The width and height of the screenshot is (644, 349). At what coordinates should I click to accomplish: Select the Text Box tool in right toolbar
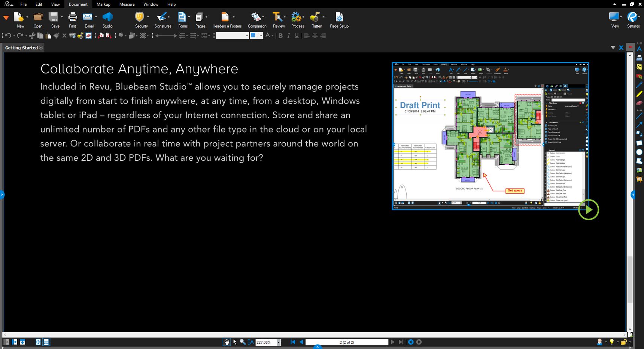point(640,49)
